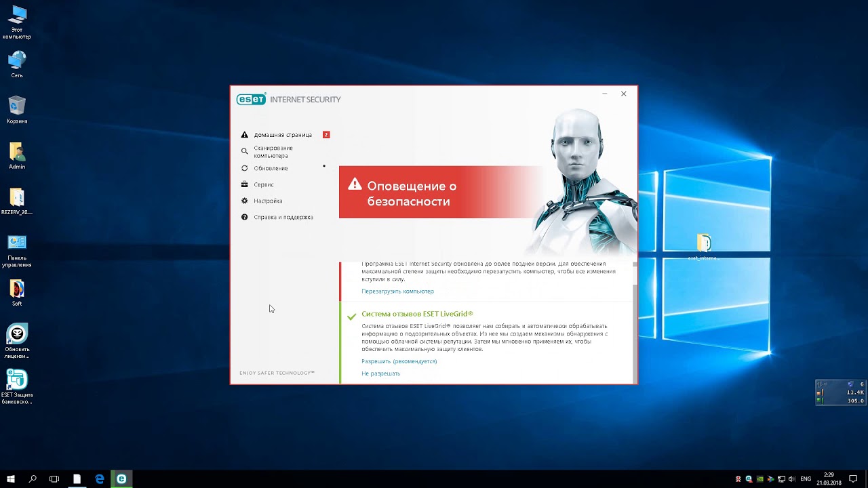The width and height of the screenshot is (868, 488).
Task: Click the white warning triangle in the red banner
Action: coord(355,184)
